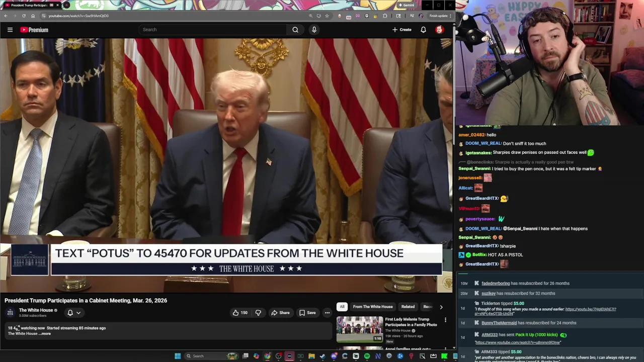The height and width of the screenshot is (362, 644).
Task: Dislike the video with thumbs down
Action: 258,313
